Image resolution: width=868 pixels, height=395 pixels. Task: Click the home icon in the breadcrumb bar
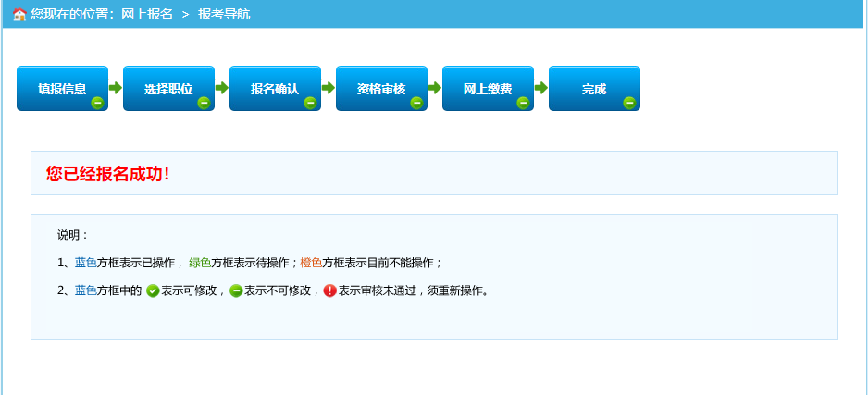tap(19, 15)
